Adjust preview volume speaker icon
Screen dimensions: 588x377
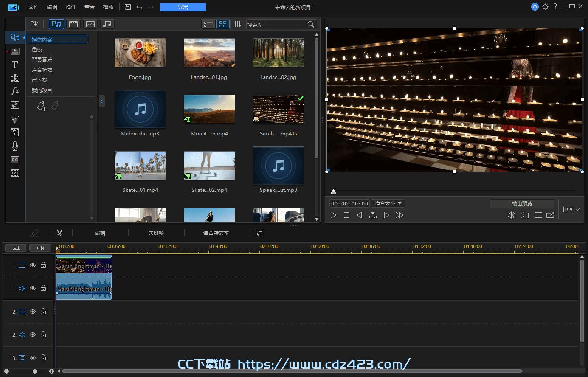point(511,215)
